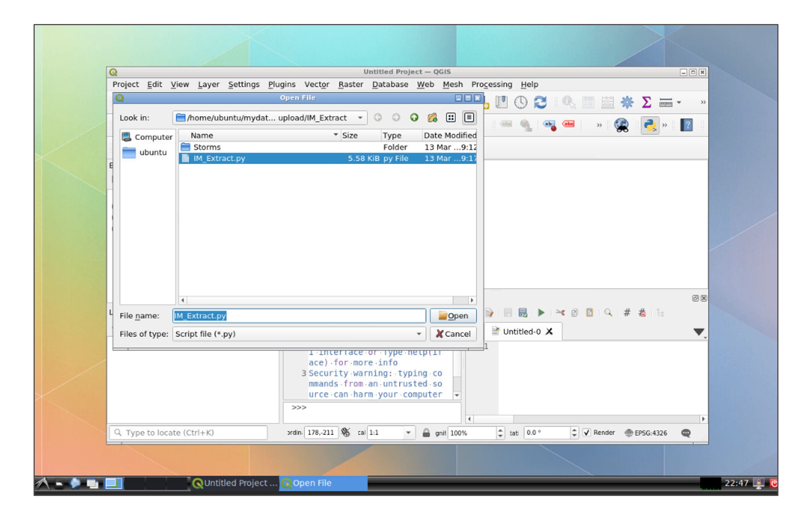Open the Storms folder entry
This screenshot has height=520, width=812.
(x=207, y=147)
